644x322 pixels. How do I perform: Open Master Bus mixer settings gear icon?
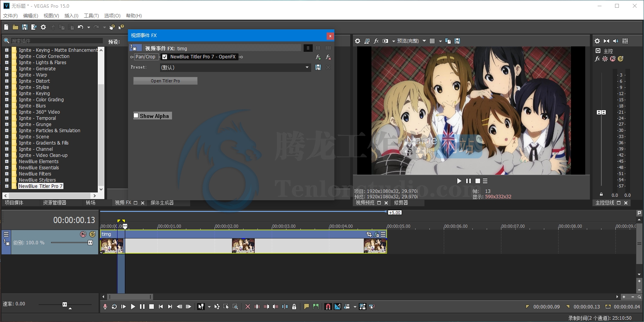click(x=597, y=41)
